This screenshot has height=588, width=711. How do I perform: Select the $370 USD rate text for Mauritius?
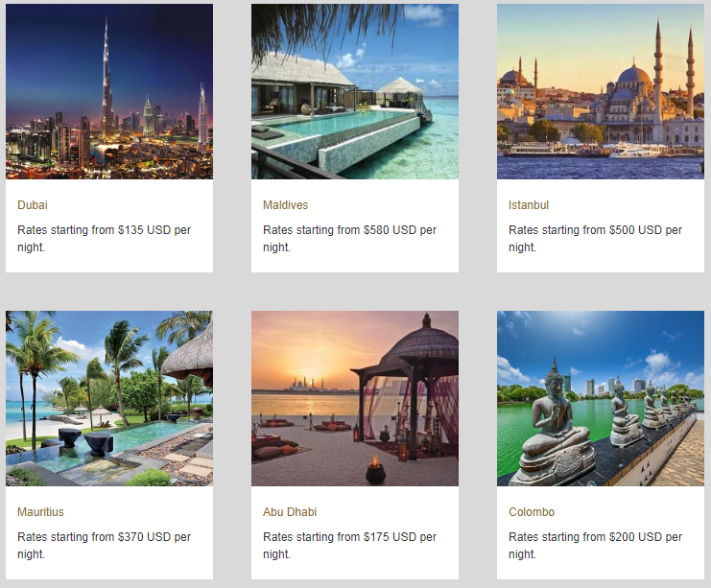point(104,546)
